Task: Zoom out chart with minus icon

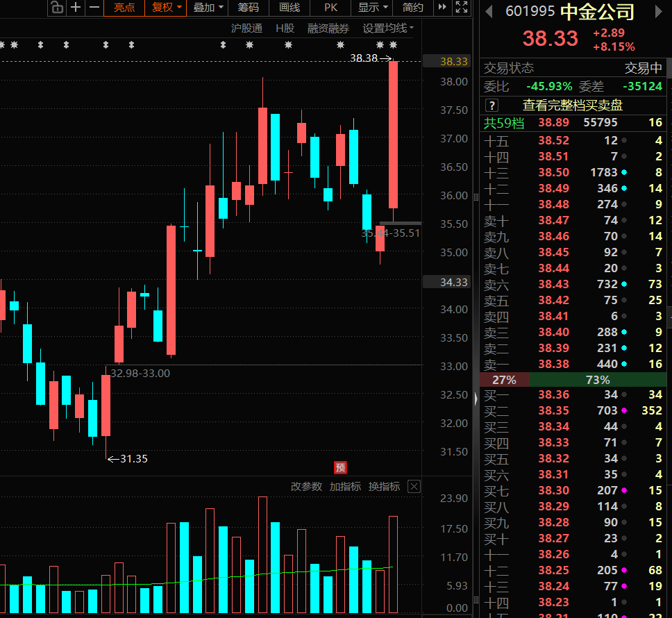Action: point(94,8)
